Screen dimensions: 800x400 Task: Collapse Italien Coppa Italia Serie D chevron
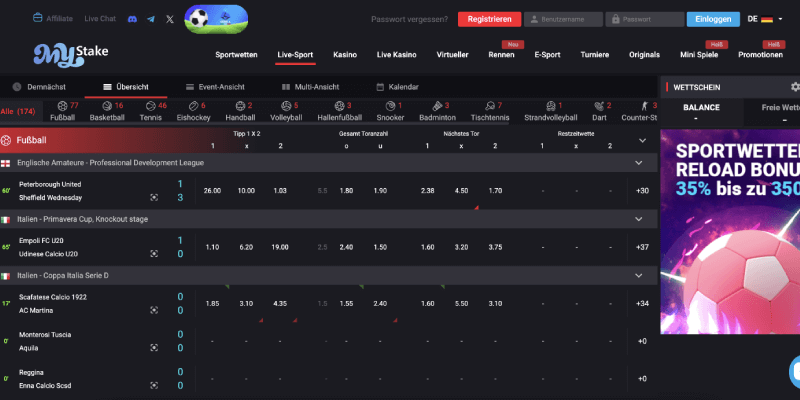(638, 276)
